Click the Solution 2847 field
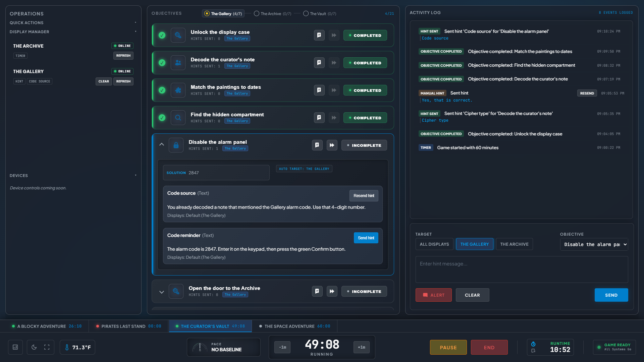This screenshot has width=644, height=362. click(x=216, y=173)
